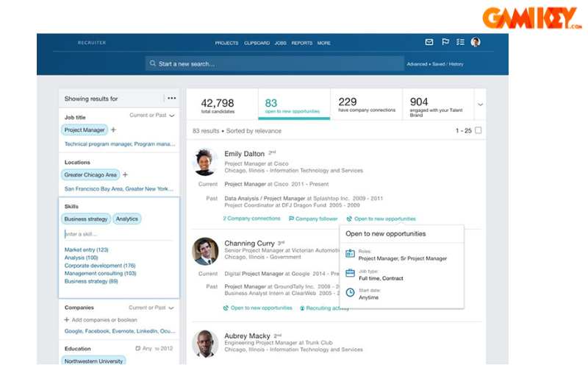Select the 83 open to new opportunities tab

[294, 105]
